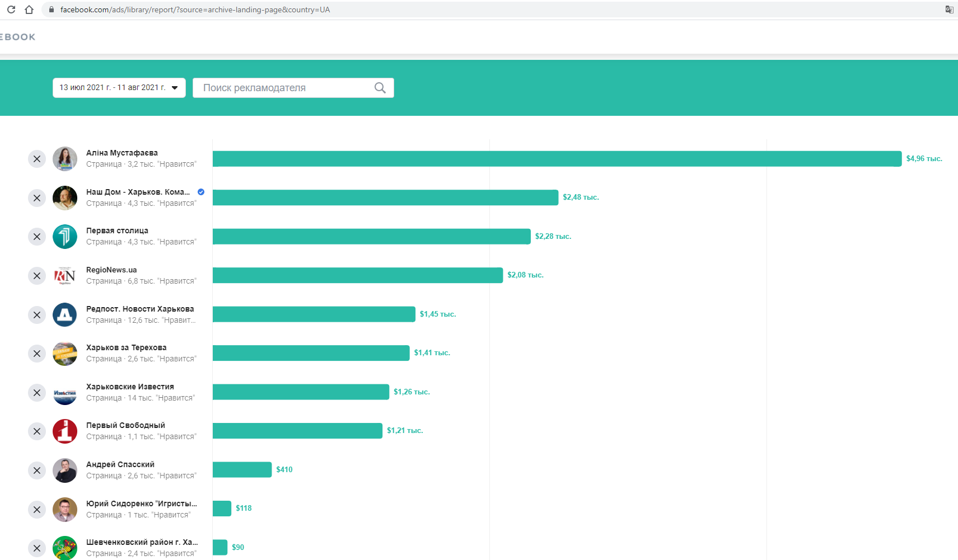The width and height of the screenshot is (958, 560).
Task: Click the $4,96 тыс. spending bar
Action: (557, 159)
